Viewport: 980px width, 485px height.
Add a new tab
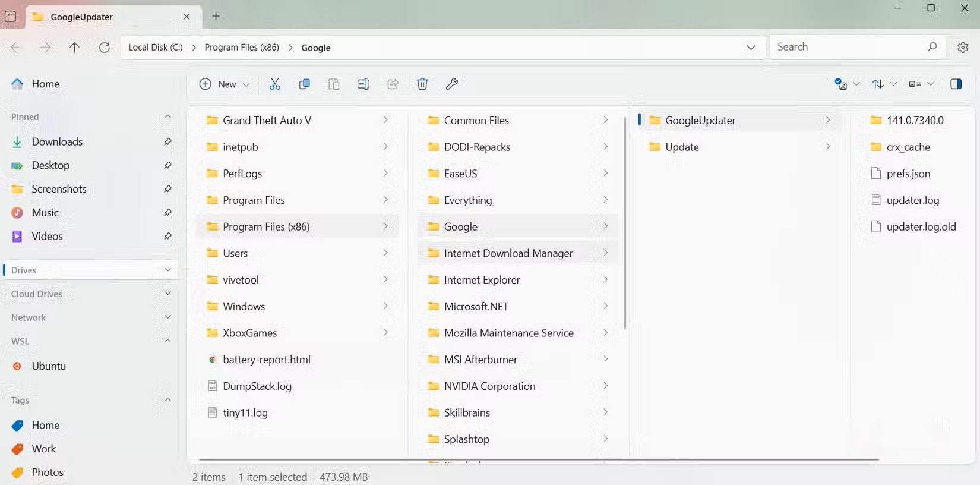point(216,17)
